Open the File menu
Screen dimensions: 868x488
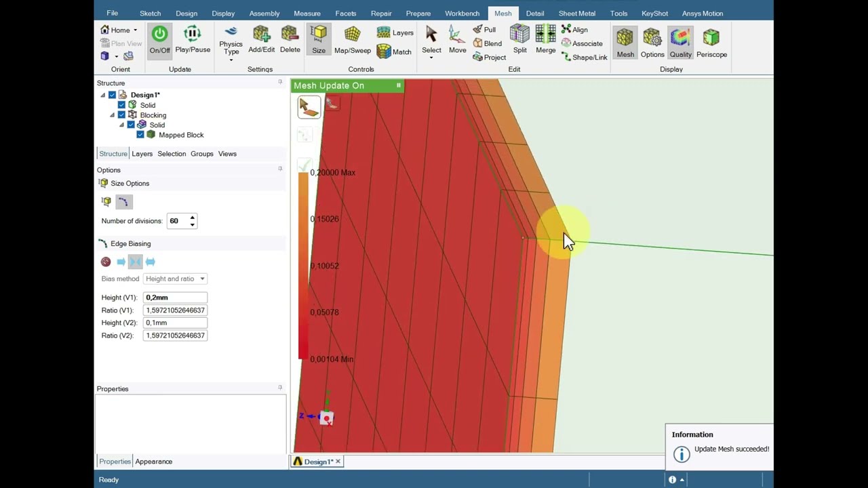113,13
